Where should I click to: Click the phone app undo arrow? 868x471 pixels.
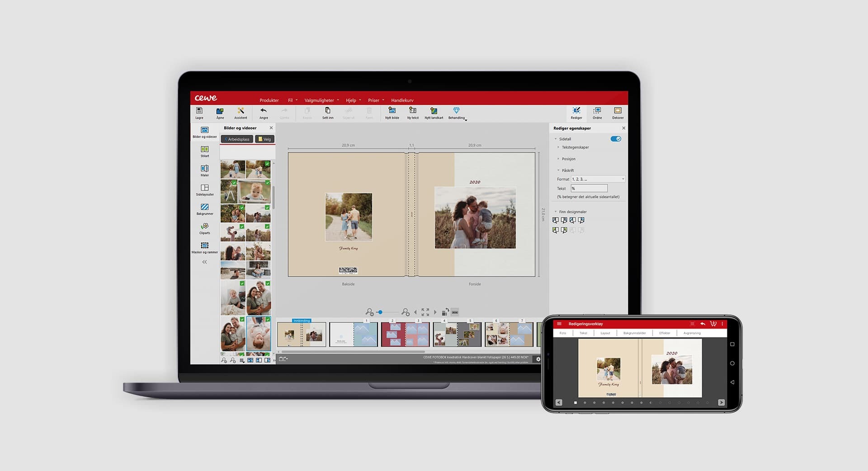(703, 324)
